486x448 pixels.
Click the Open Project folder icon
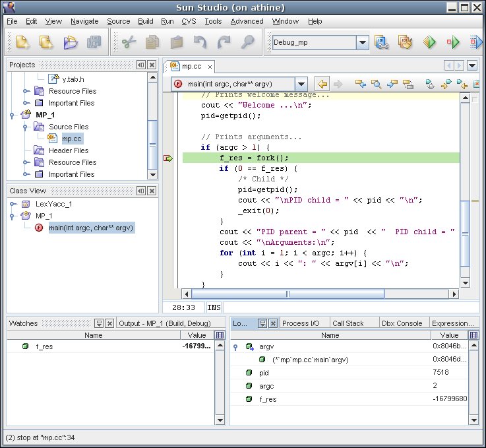coord(70,43)
